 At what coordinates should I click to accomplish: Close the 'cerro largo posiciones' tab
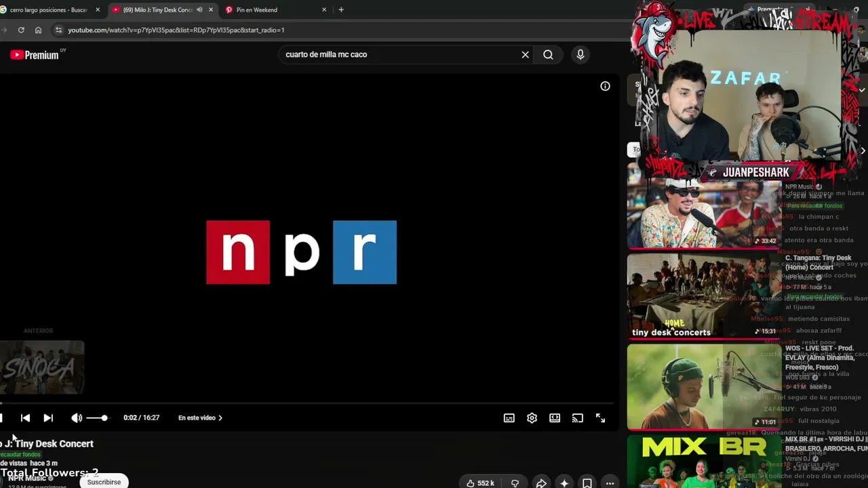98,10
